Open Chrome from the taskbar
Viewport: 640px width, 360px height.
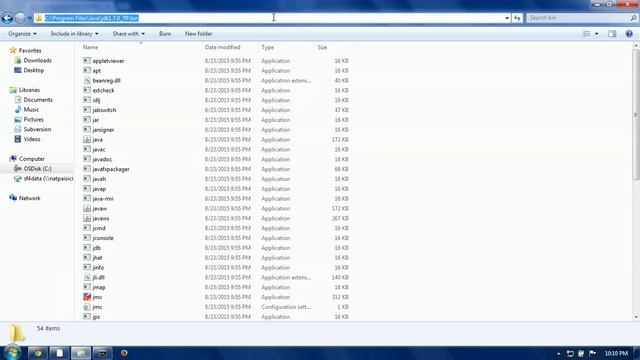[x=38, y=353]
